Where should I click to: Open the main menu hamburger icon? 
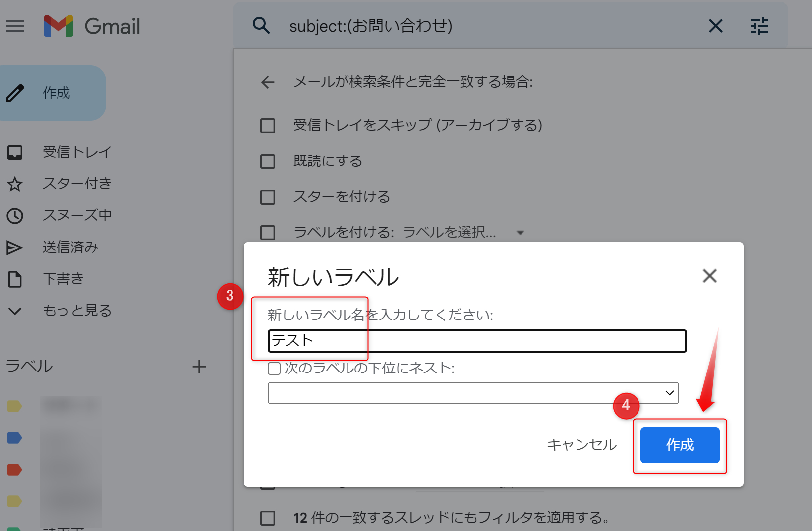click(15, 26)
